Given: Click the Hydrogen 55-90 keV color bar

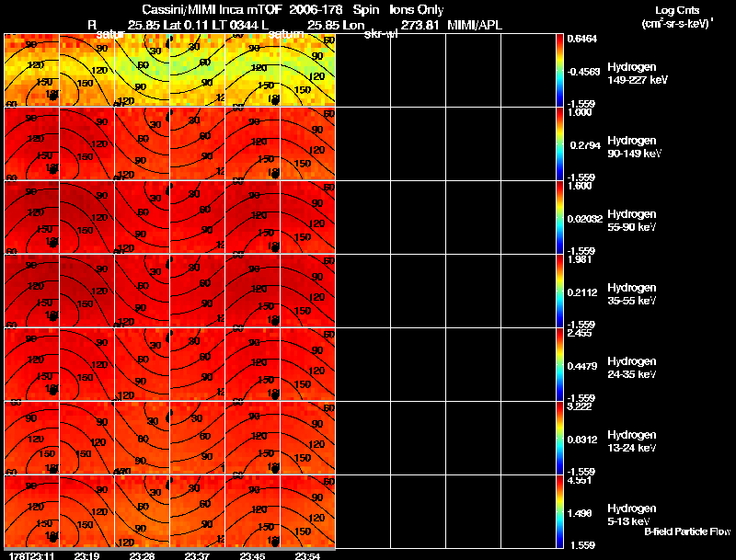Looking at the screenshot, I should [559, 217].
